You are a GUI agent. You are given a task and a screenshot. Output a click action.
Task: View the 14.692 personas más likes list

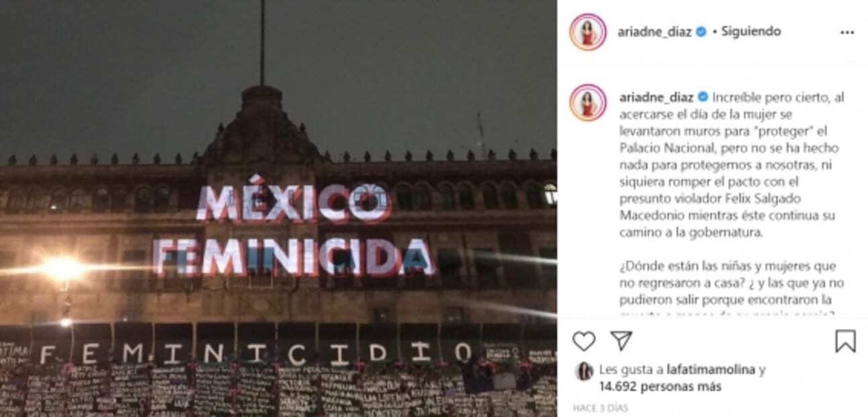click(660, 387)
